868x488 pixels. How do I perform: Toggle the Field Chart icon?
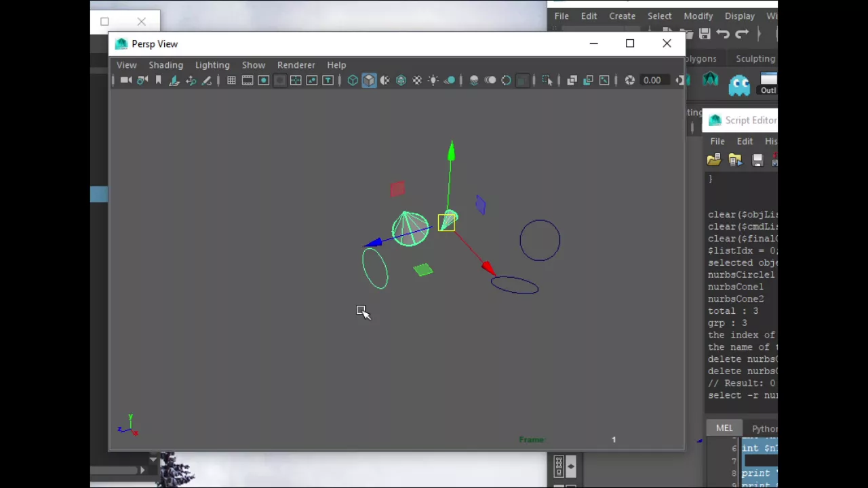(x=296, y=81)
